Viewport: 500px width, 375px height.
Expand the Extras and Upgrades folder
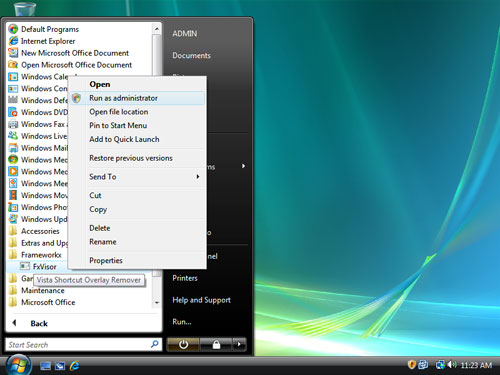coord(38,243)
